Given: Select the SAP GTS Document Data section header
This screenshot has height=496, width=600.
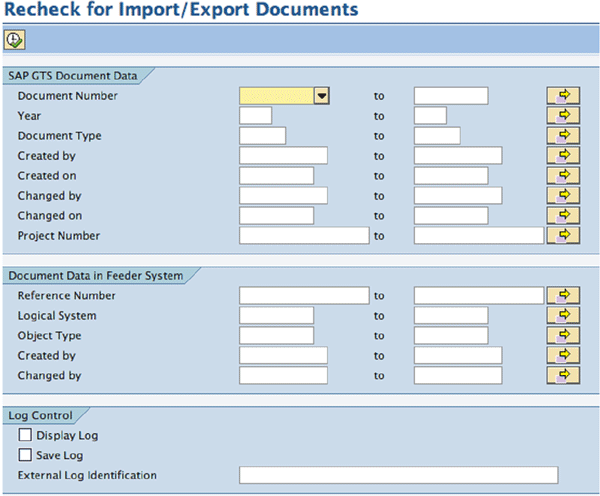Looking at the screenshot, I should click(73, 76).
